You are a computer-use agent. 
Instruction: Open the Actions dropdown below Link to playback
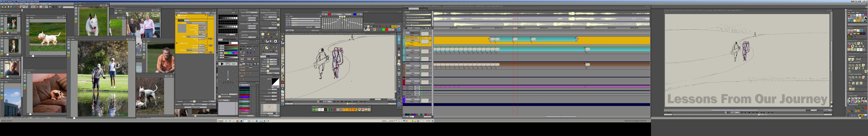pos(224,101)
